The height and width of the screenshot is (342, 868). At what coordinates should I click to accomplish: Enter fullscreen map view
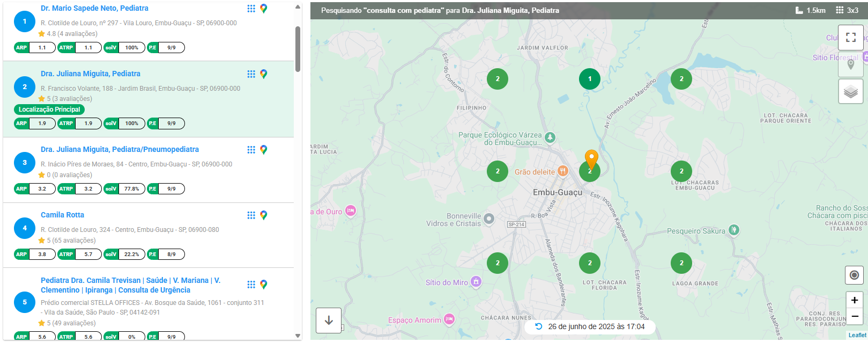point(850,37)
